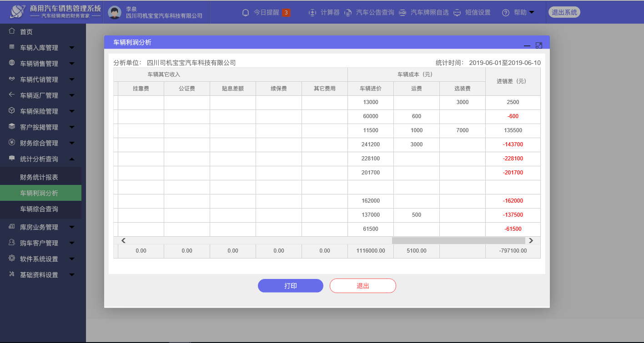Click the 短信设置 message bubble icon
644x343 pixels.
pos(457,13)
